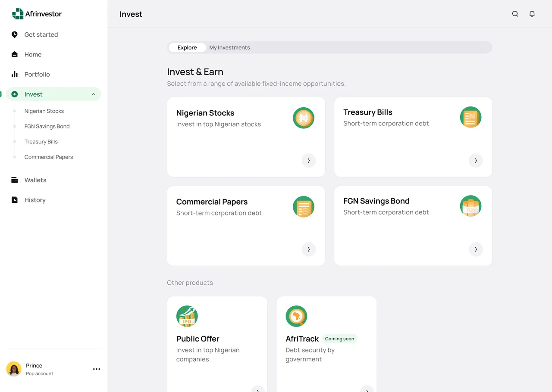Click the Treasury Bills card icon
Viewport: 552px width, 392px height.
click(x=470, y=117)
